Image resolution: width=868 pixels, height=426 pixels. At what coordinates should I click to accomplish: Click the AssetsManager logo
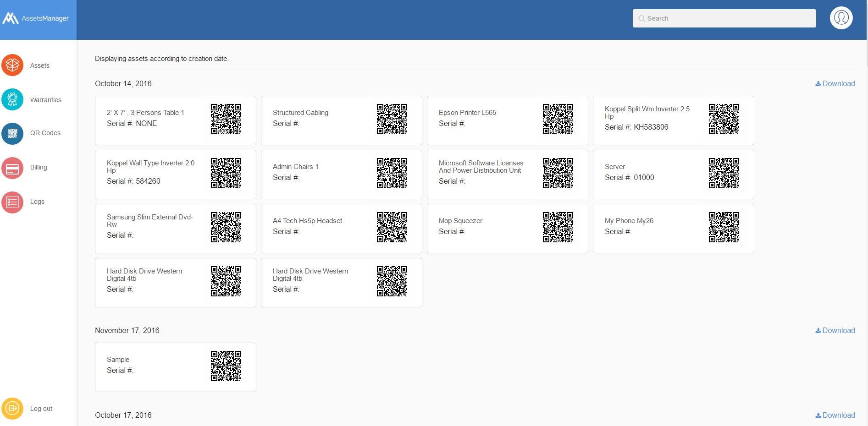point(37,19)
